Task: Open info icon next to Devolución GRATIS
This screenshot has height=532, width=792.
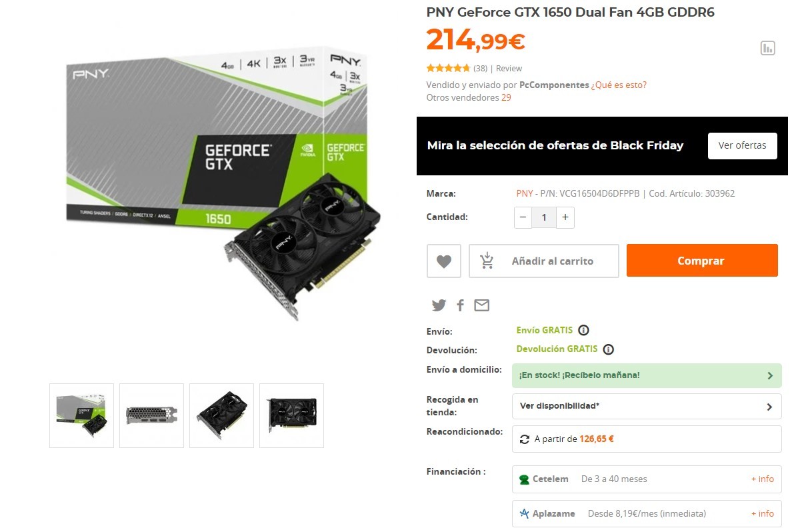Action: coord(608,349)
